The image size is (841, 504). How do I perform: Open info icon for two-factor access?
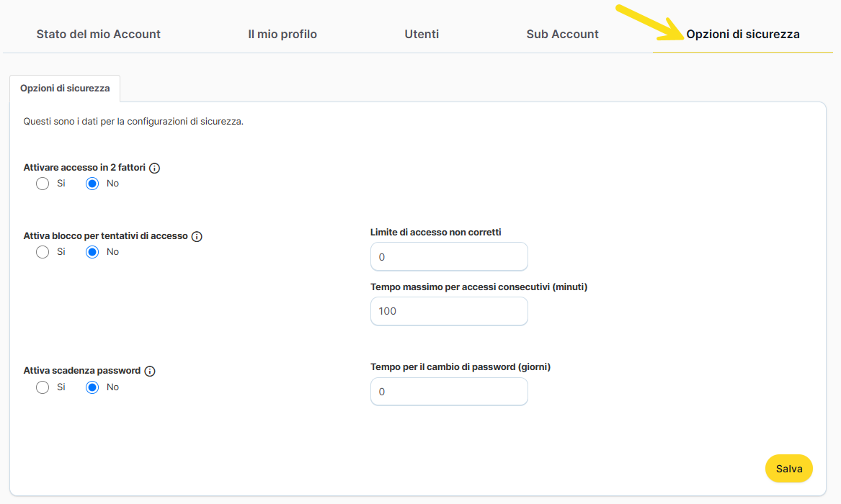pos(154,168)
